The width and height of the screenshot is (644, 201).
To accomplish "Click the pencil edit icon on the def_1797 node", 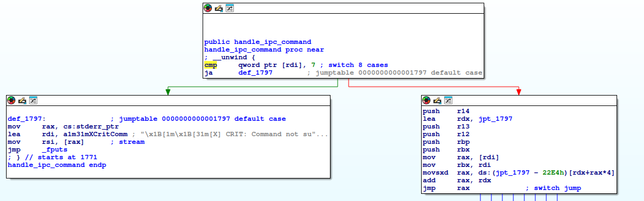I will pos(22,101).
